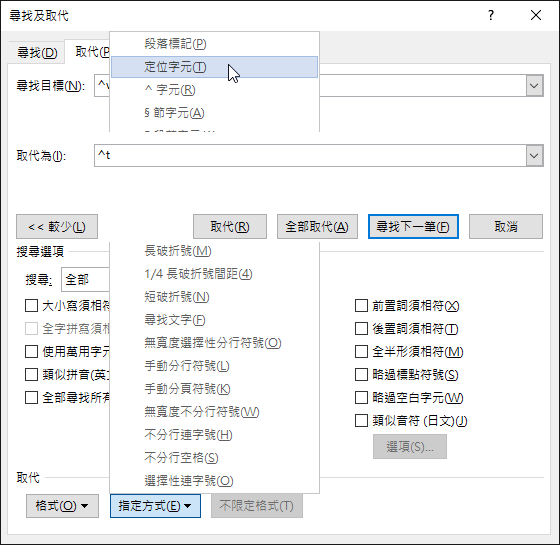
Task: Tick the 略過標點符號(S) checkbox
Action: 361,375
